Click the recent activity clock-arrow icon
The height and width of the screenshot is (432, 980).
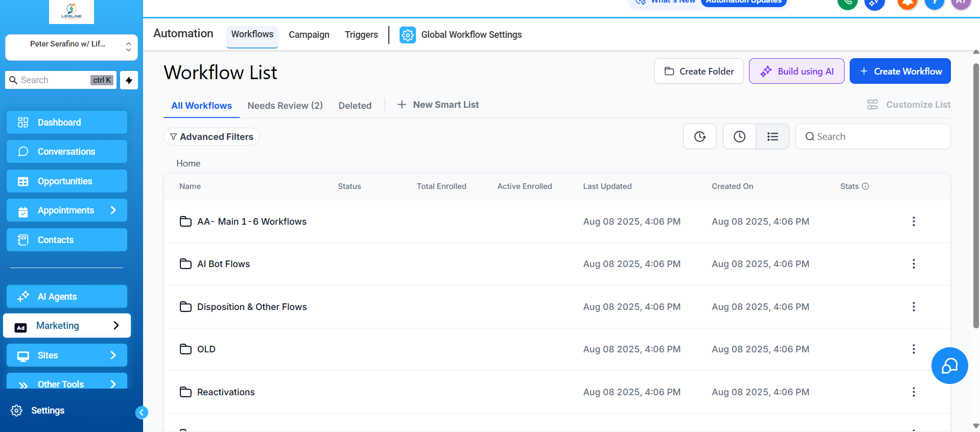[x=699, y=136]
